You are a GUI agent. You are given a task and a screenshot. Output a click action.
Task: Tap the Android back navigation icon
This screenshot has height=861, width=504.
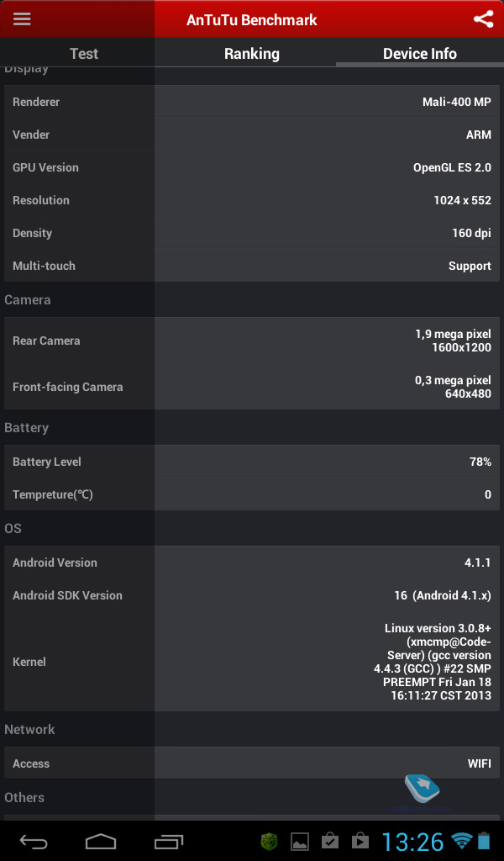click(34, 841)
